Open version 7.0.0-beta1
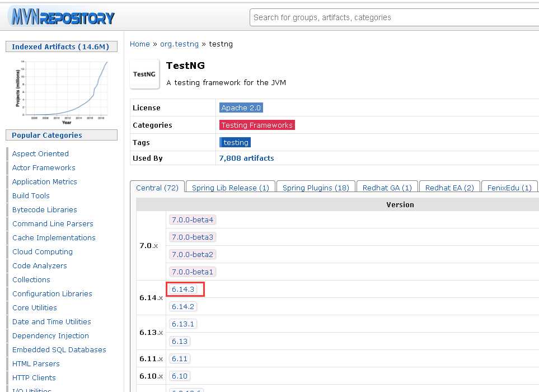 click(x=193, y=272)
